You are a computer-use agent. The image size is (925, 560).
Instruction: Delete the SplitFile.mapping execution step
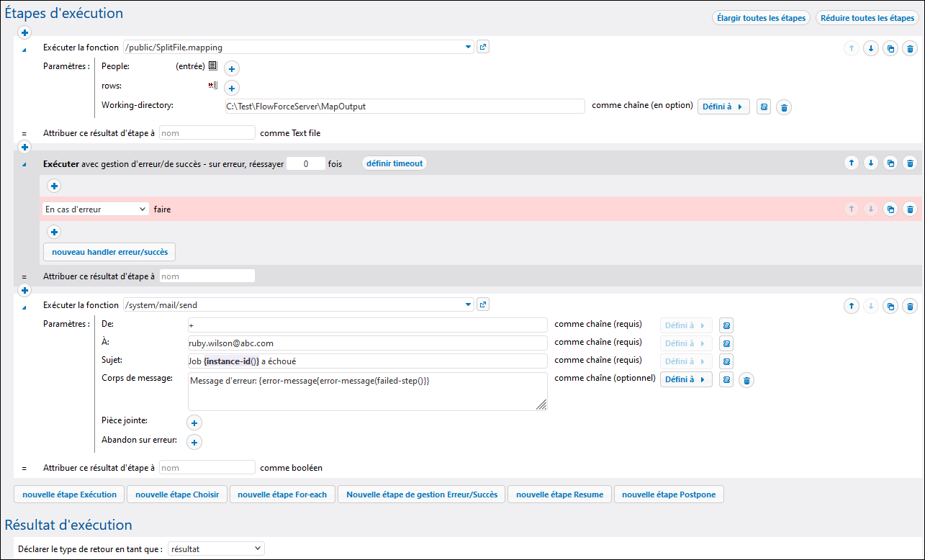(910, 49)
